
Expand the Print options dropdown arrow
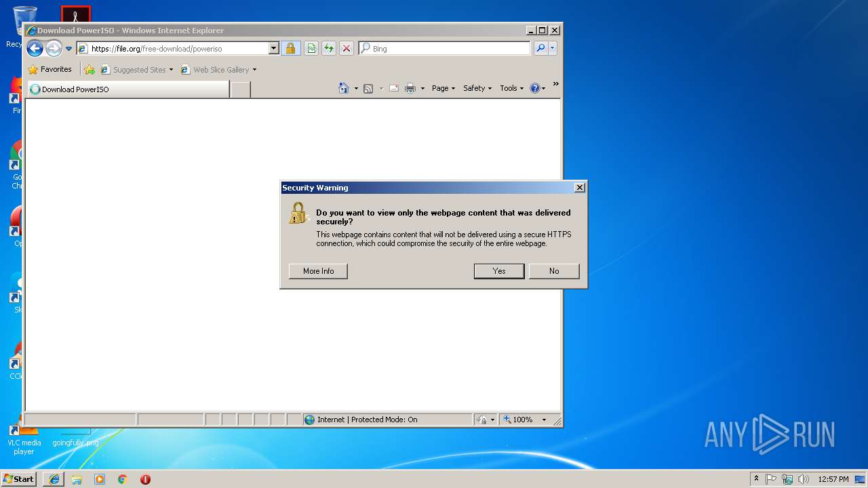(x=422, y=89)
